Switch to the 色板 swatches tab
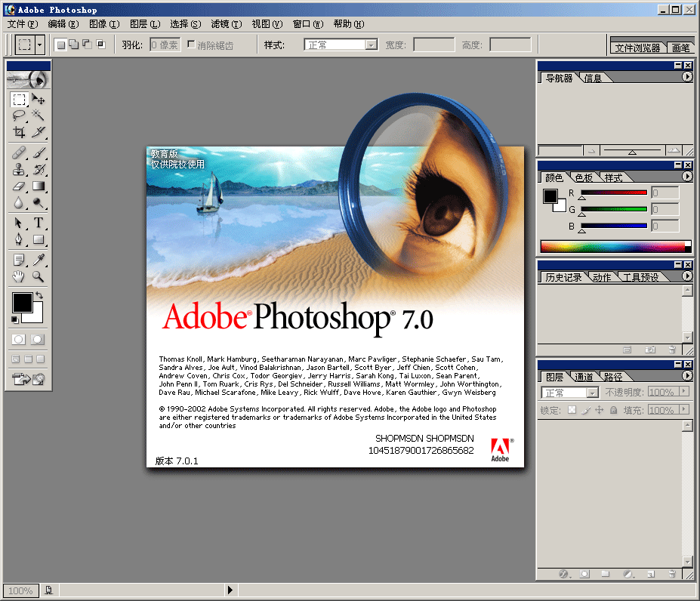This screenshot has height=601, width=700. tap(584, 177)
